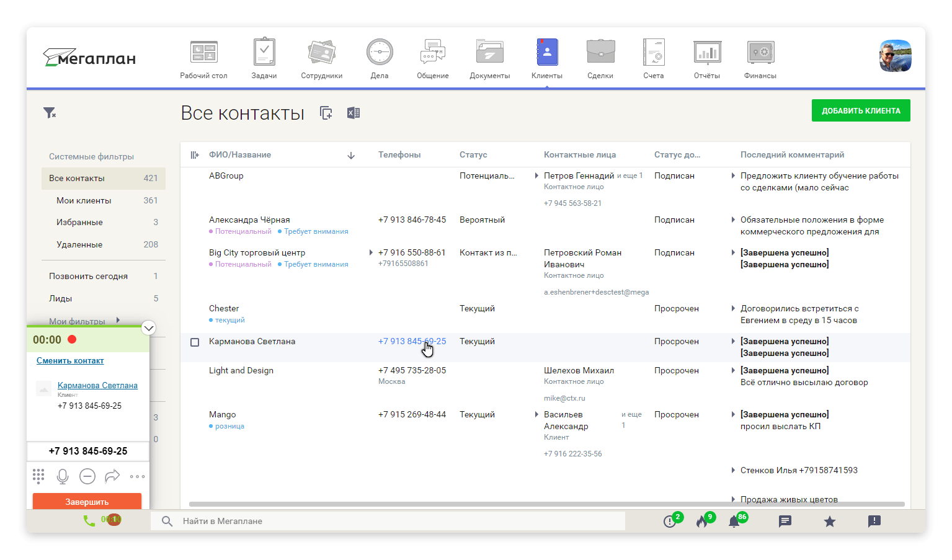Viewport: 952px width, 560px height.
Task: Expand contact persons for ABGroup
Action: coord(538,176)
